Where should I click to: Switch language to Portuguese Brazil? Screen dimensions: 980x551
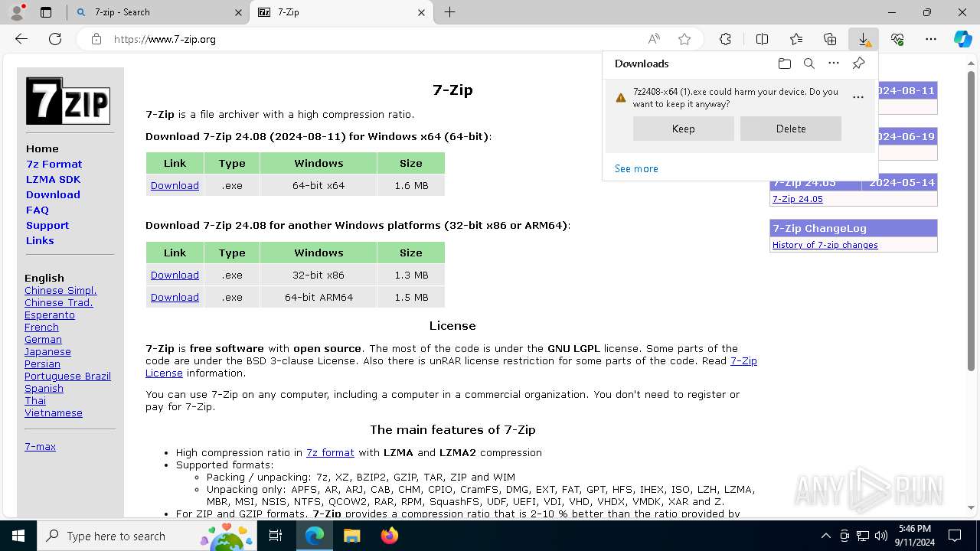click(x=67, y=376)
